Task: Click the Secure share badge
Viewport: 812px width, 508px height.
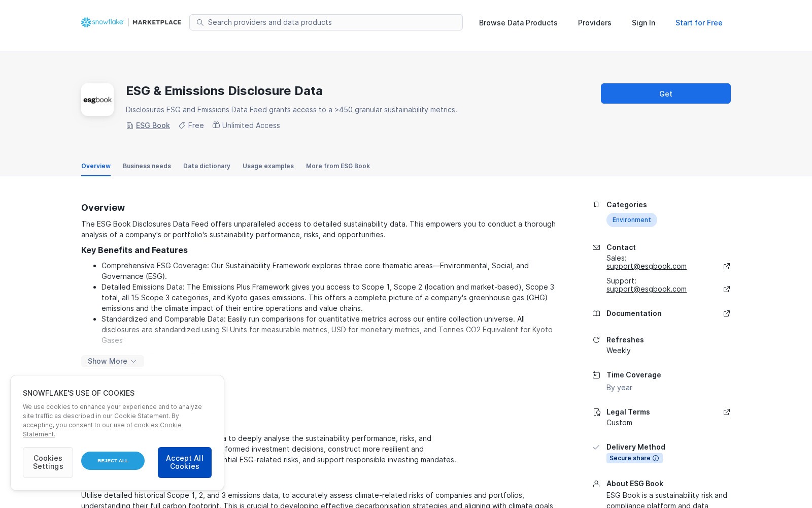Action: (x=634, y=458)
